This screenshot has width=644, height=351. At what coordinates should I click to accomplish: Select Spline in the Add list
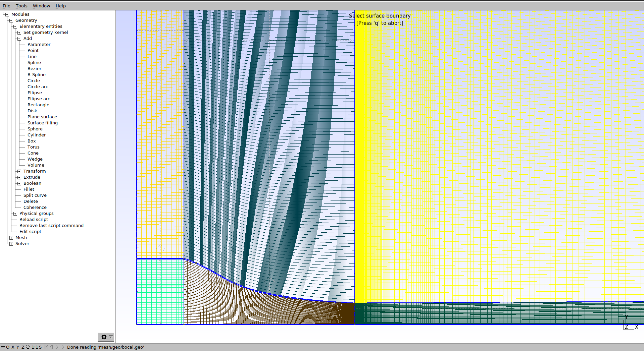click(34, 62)
